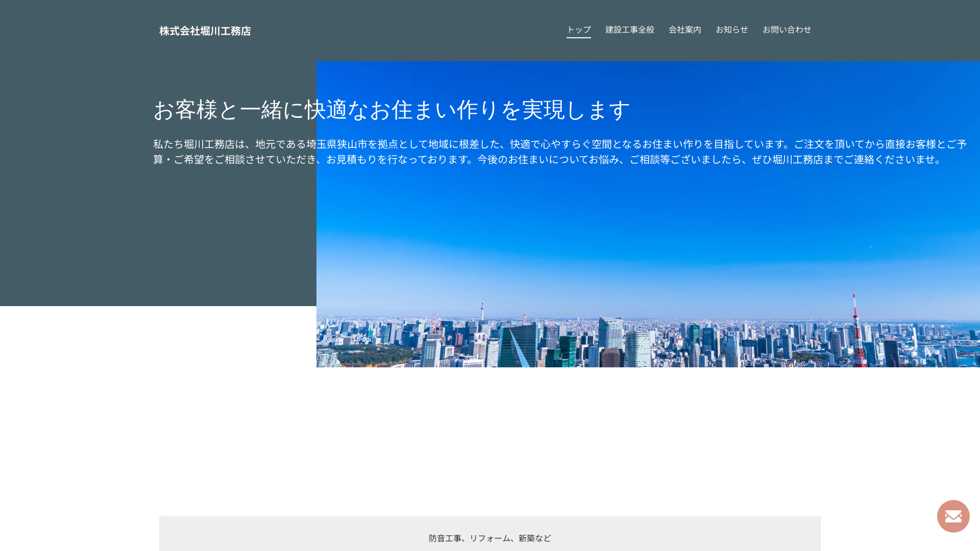Open the トップ navigation item
Image resolution: width=980 pixels, height=551 pixels.
click(x=579, y=30)
